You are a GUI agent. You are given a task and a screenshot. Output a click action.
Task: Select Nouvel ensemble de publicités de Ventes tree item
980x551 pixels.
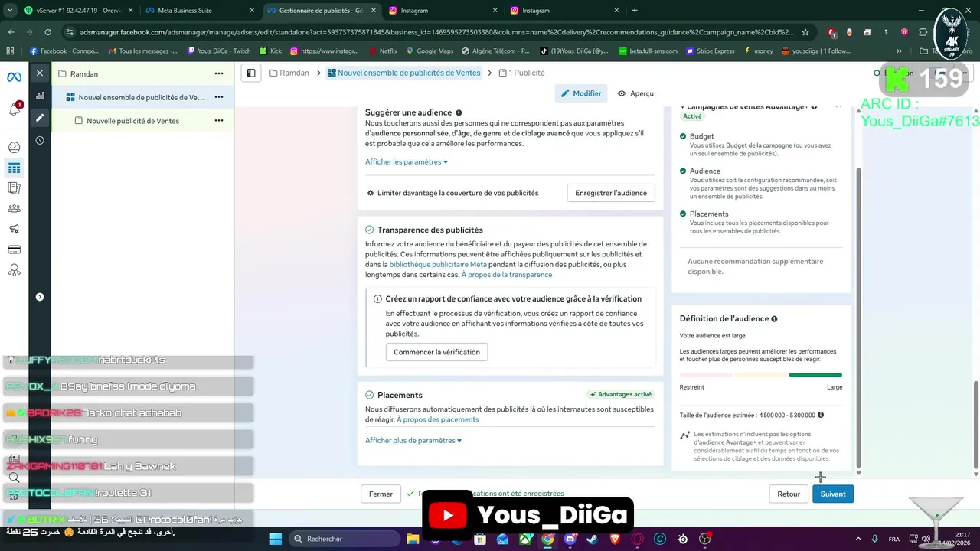142,97
